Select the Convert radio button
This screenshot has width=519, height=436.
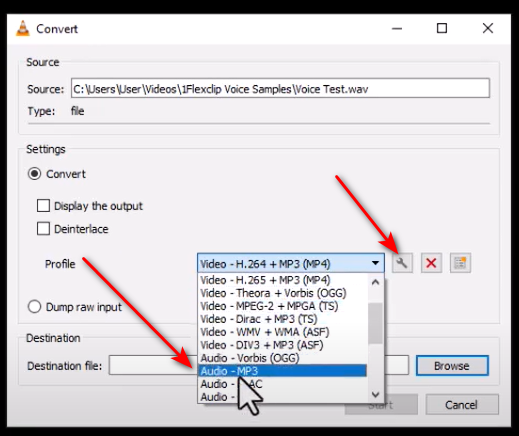[x=35, y=174]
